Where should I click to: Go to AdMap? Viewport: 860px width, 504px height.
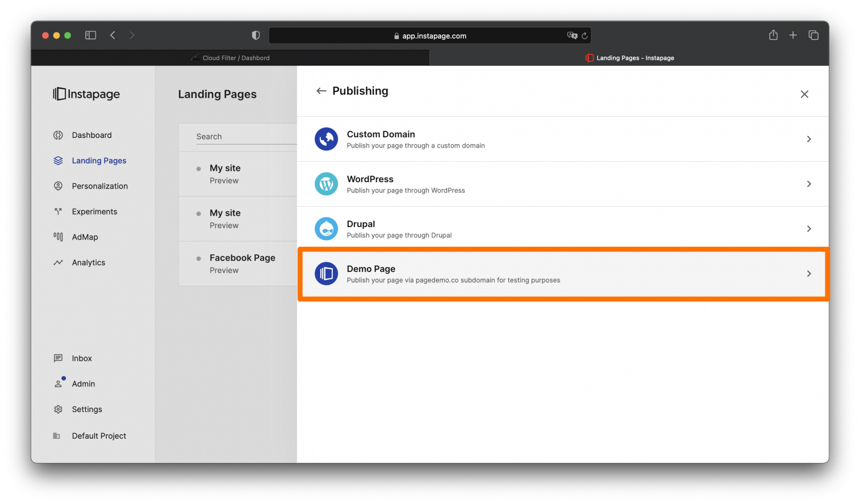tap(85, 237)
